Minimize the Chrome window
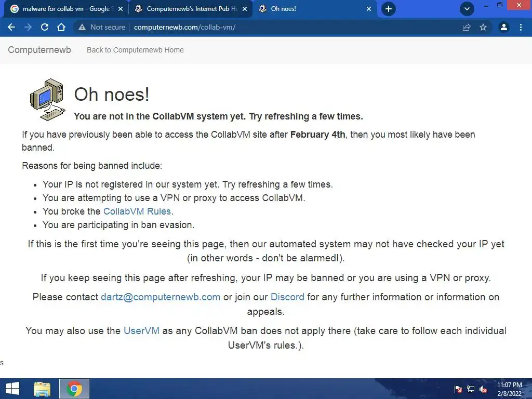Screen dimensions: 532x399 click(486, 5)
